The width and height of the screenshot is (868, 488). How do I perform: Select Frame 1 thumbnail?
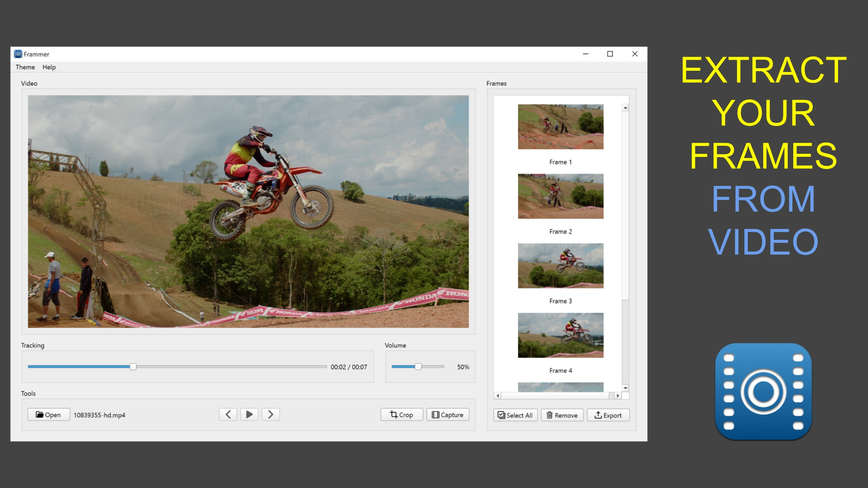tap(561, 127)
